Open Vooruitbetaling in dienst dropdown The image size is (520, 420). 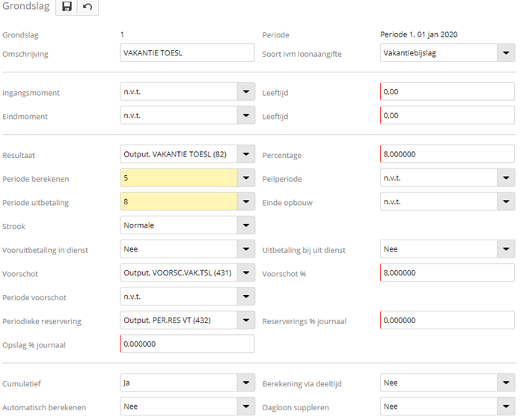coord(246,249)
